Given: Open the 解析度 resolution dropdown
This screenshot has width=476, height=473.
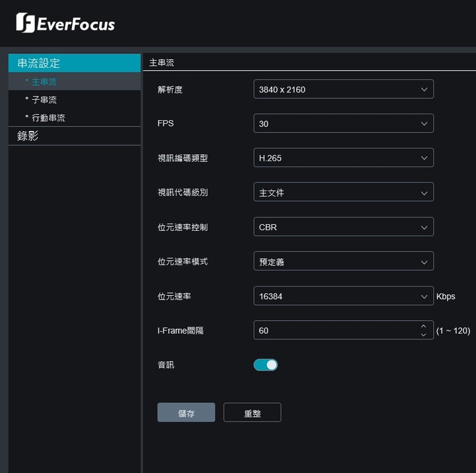Looking at the screenshot, I should point(343,89).
